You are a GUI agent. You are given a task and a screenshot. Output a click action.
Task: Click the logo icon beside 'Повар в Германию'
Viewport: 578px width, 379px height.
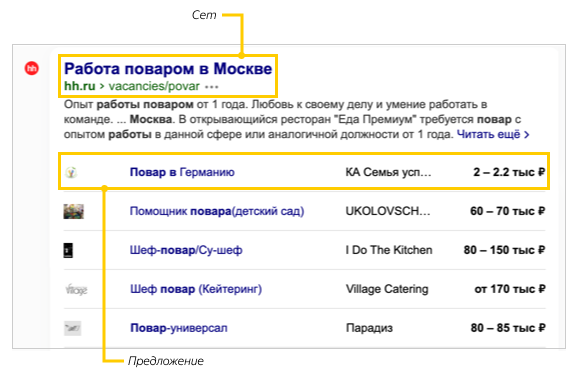[x=71, y=172]
